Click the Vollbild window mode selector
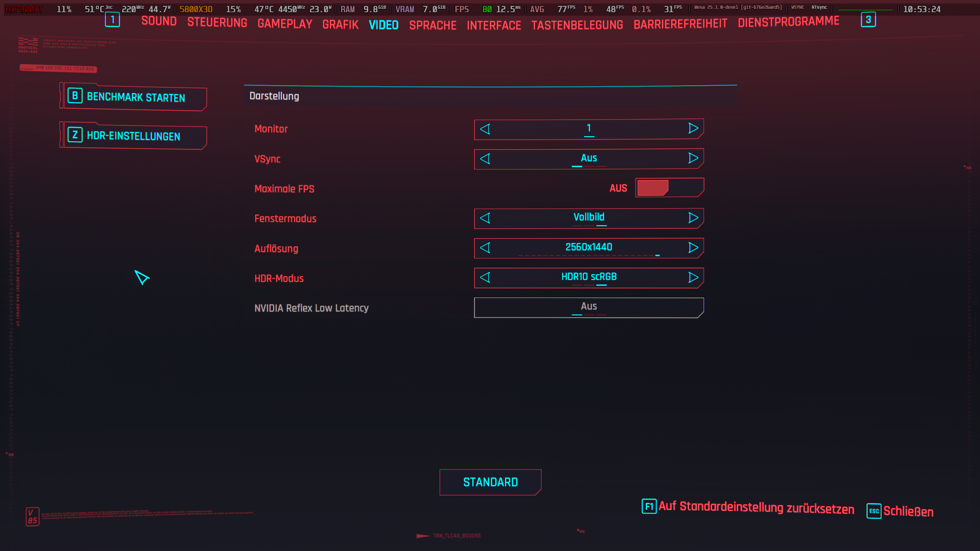The height and width of the screenshot is (551, 980). 588,218
